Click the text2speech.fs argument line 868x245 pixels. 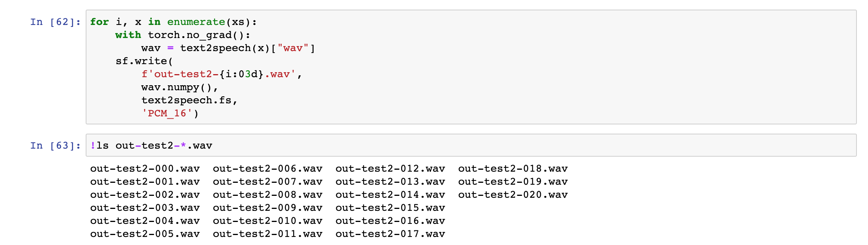(x=189, y=100)
